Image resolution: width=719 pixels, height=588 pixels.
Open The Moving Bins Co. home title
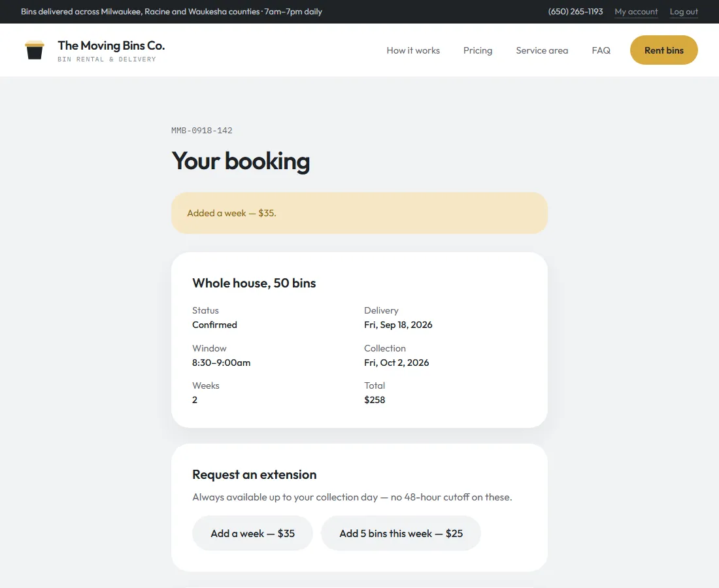[x=111, y=45]
